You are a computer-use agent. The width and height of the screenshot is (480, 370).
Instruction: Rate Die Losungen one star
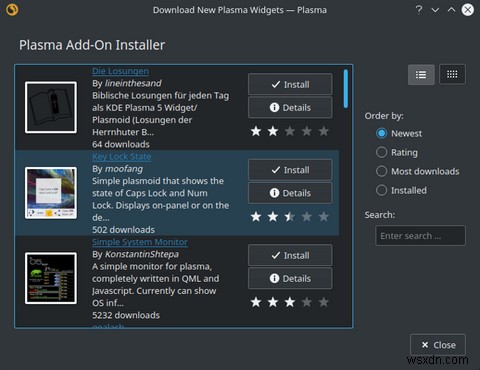tap(256, 131)
